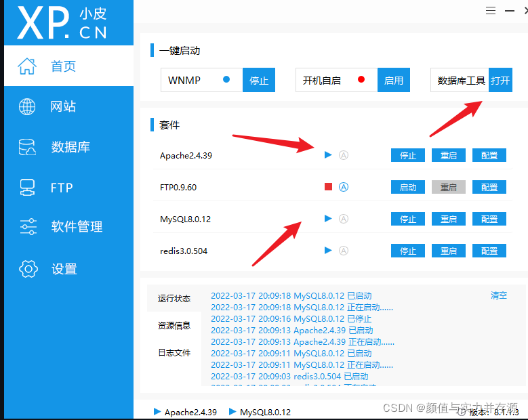Stop the WNMP stack with 停止
528x420 pixels.
coord(259,80)
